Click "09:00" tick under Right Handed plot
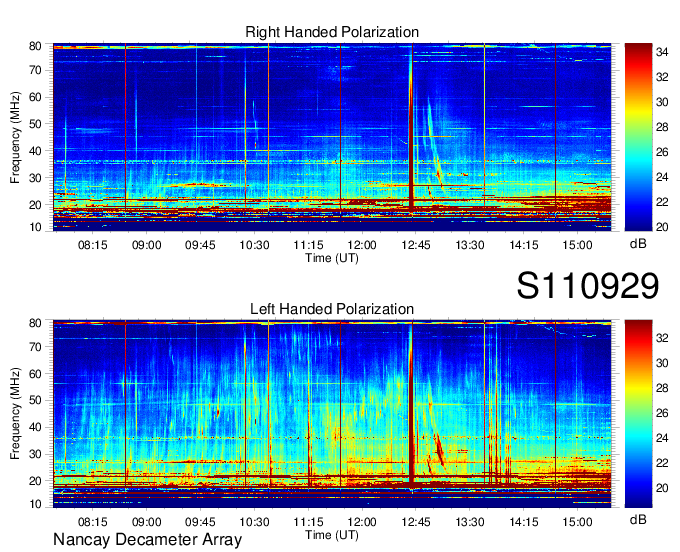This screenshot has width=680, height=552. click(x=147, y=245)
